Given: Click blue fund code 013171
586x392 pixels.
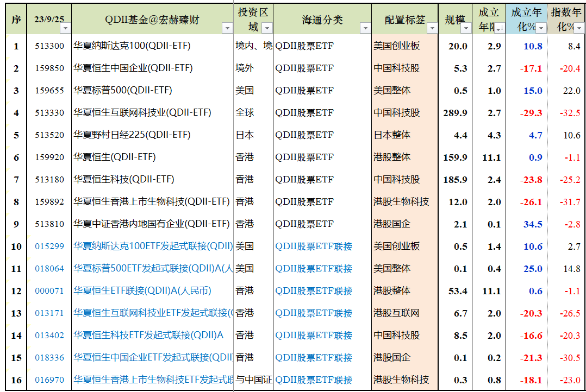Looking at the screenshot, I should click(49, 313).
